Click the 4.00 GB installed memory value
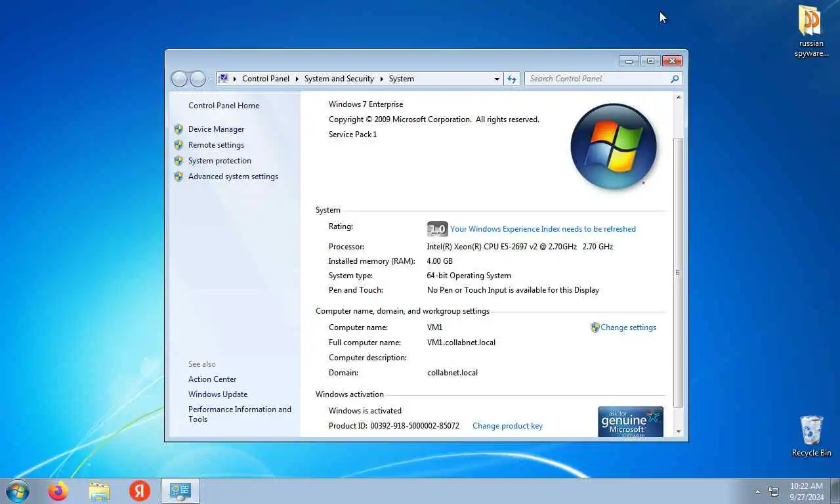 click(x=440, y=261)
